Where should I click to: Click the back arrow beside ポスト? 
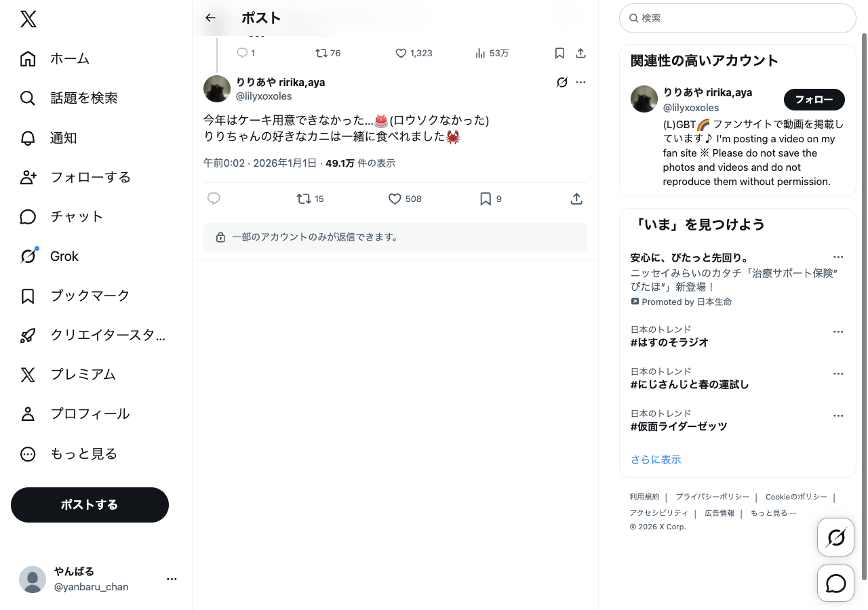(x=210, y=18)
